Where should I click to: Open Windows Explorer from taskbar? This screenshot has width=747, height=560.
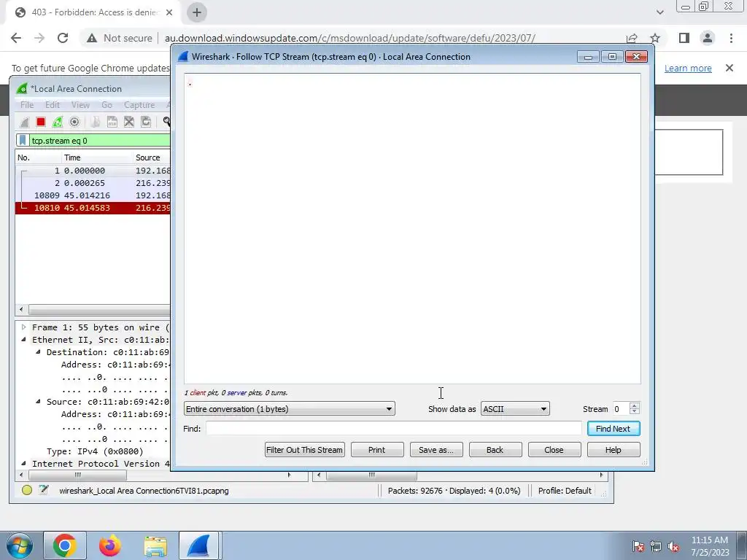[155, 545]
